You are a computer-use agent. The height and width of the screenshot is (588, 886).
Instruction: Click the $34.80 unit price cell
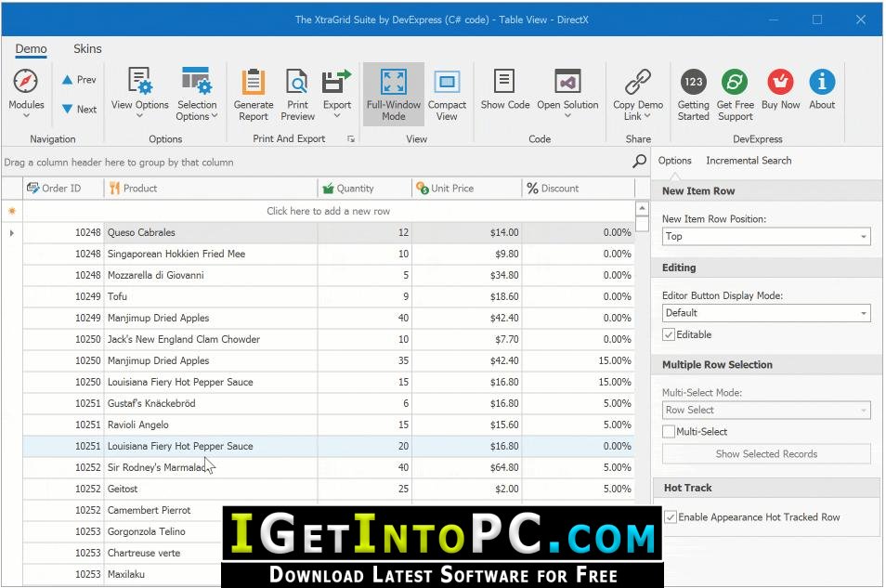click(x=467, y=275)
